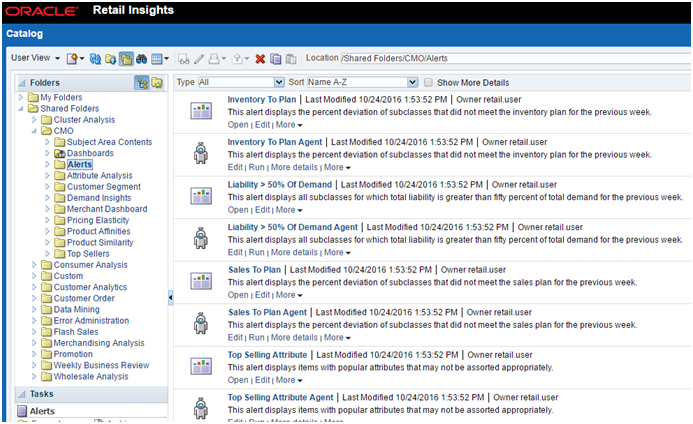This screenshot has height=424, width=693.
Task: Click More details for Sales To Plan Agent
Action: pos(294,338)
